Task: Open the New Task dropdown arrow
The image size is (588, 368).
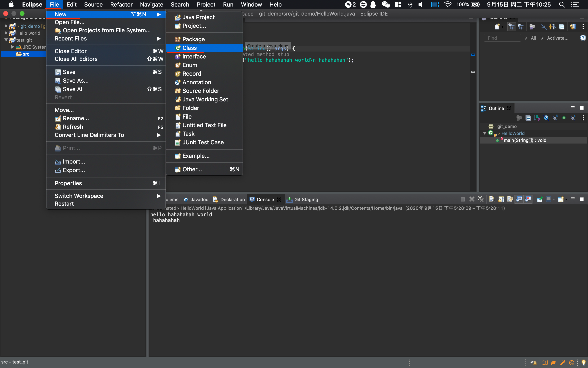Action: [x=502, y=27]
